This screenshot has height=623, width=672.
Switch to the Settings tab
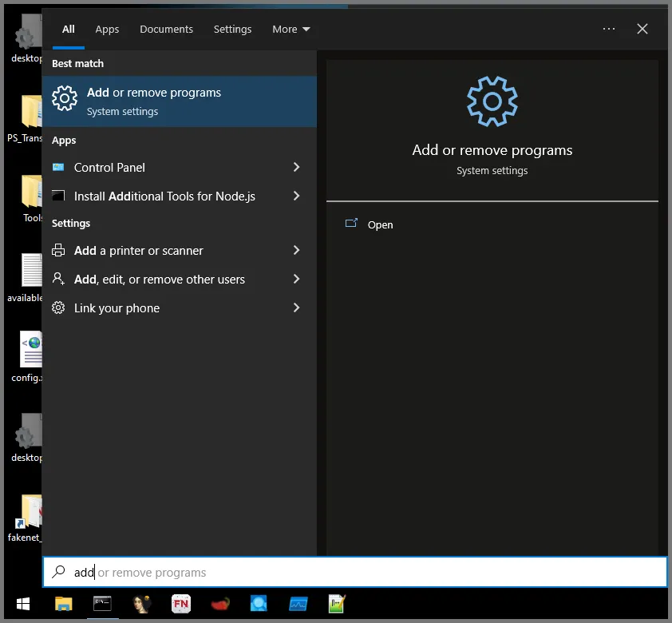point(233,30)
